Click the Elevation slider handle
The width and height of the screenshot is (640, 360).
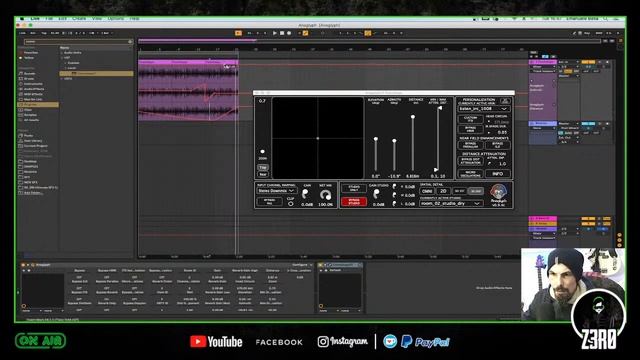376,139
